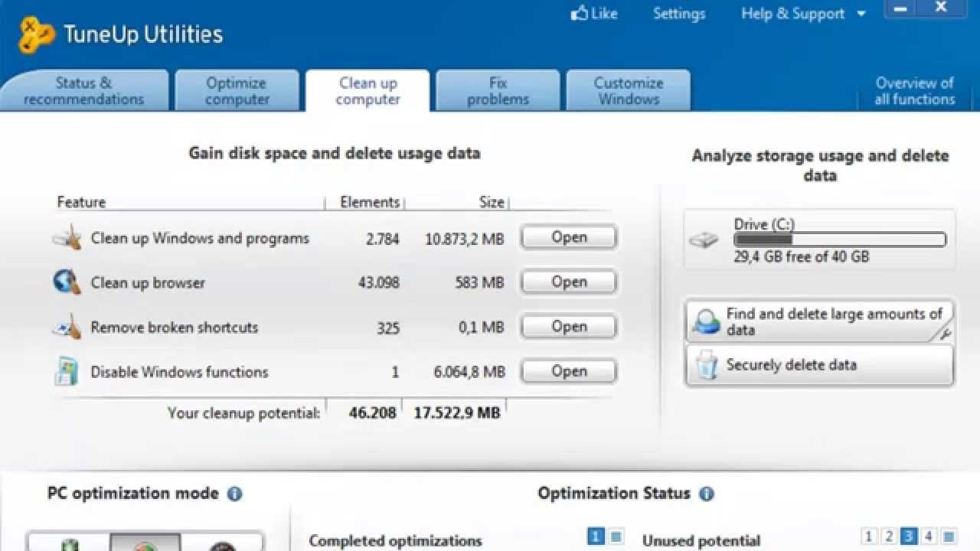The height and width of the screenshot is (551, 980).
Task: Click the Remove broken shortcuts label
Action: pos(175,328)
